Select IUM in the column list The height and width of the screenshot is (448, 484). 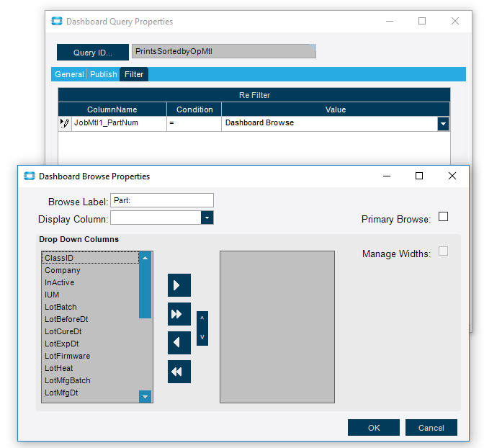coord(90,295)
